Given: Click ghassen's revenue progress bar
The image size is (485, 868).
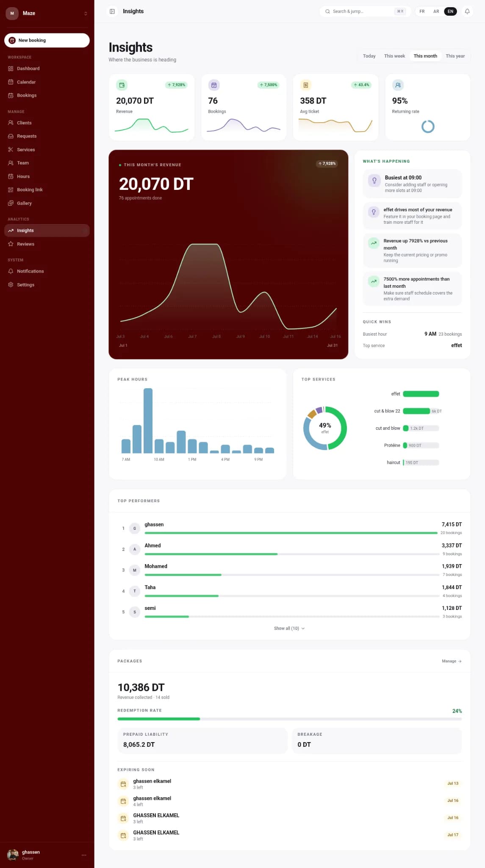Looking at the screenshot, I should pyautogui.click(x=292, y=533).
